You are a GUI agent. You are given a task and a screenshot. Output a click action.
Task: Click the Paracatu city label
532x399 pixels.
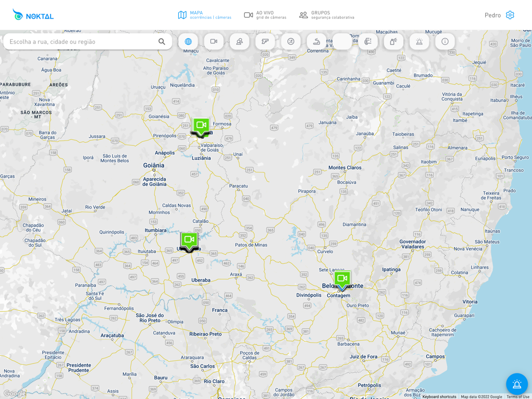click(238, 186)
